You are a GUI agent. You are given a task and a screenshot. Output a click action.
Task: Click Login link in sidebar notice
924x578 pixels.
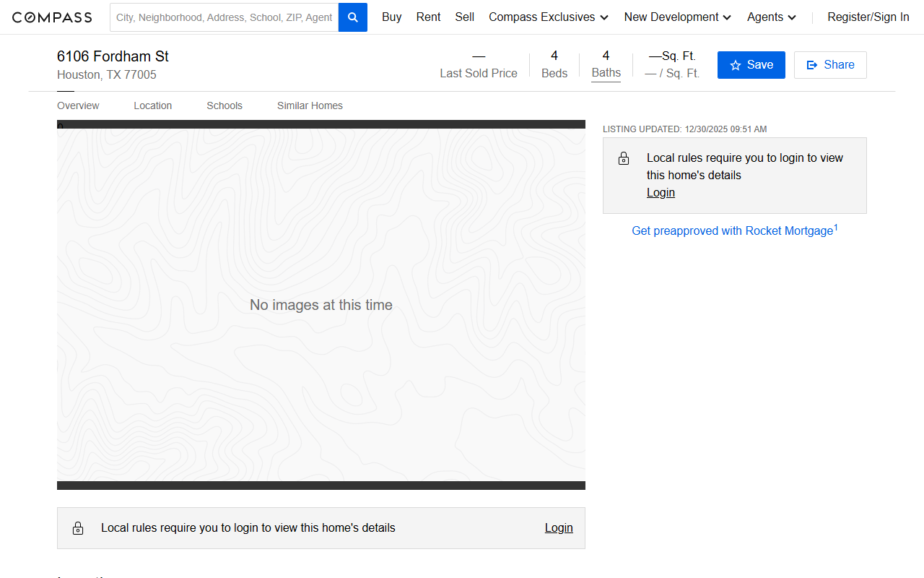click(x=661, y=192)
